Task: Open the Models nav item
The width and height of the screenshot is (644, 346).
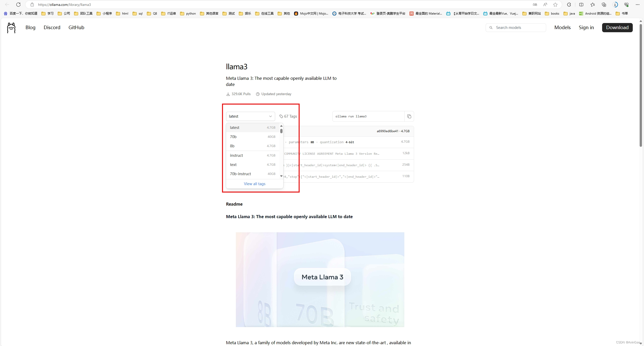Action: pyautogui.click(x=562, y=28)
